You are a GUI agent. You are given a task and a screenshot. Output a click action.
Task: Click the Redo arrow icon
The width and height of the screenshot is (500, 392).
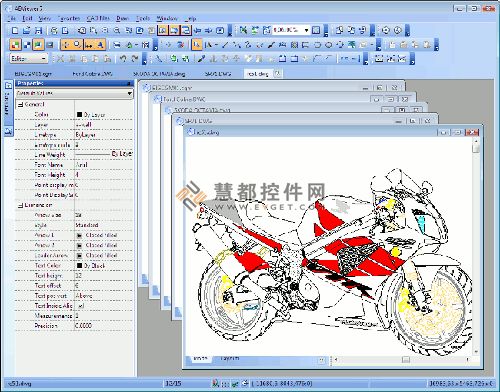tap(135, 59)
